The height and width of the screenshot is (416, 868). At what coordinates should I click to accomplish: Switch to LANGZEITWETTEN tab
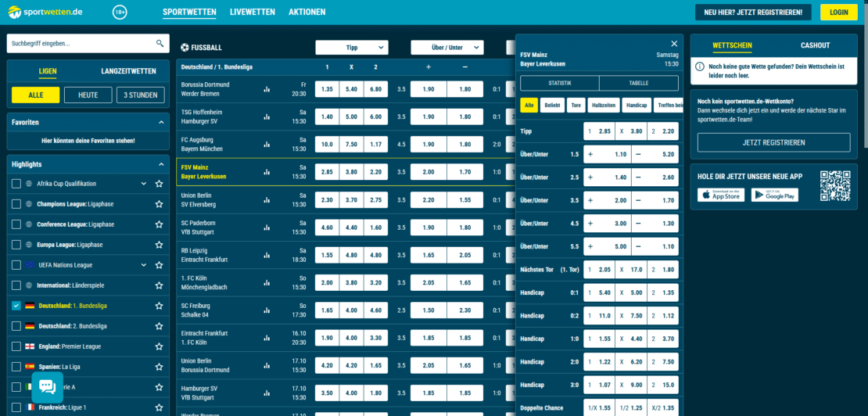pos(128,71)
